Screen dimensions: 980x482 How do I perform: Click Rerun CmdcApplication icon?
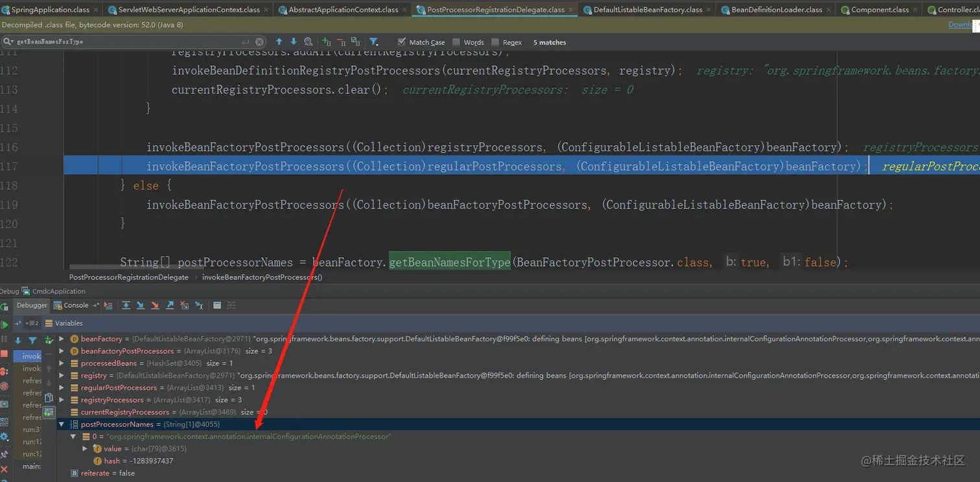pyautogui.click(x=4, y=306)
